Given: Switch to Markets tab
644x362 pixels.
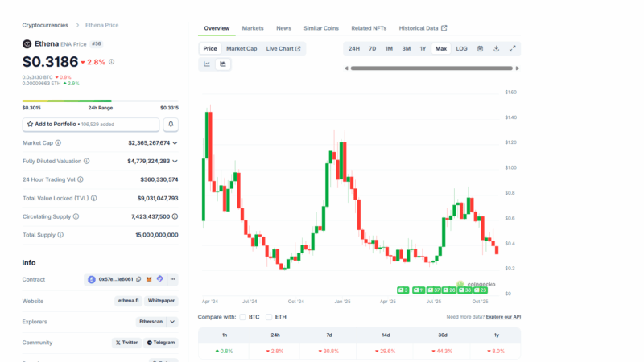Looking at the screenshot, I should [253, 28].
